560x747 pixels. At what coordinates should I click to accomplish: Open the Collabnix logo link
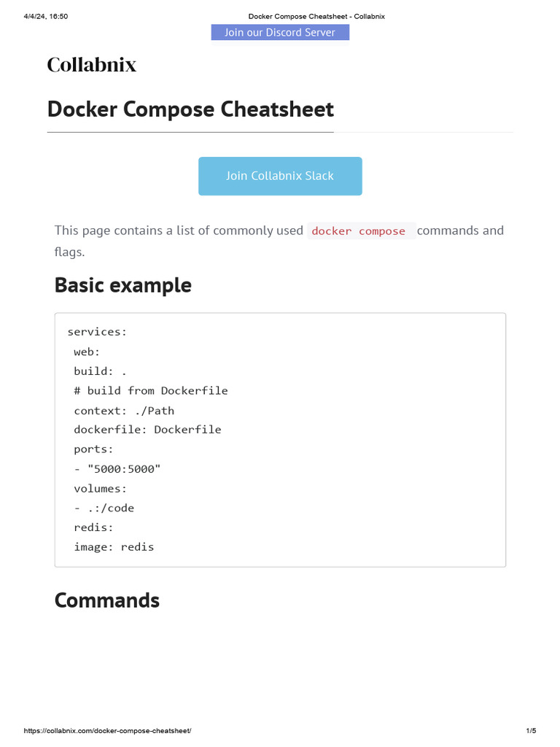tap(92, 65)
